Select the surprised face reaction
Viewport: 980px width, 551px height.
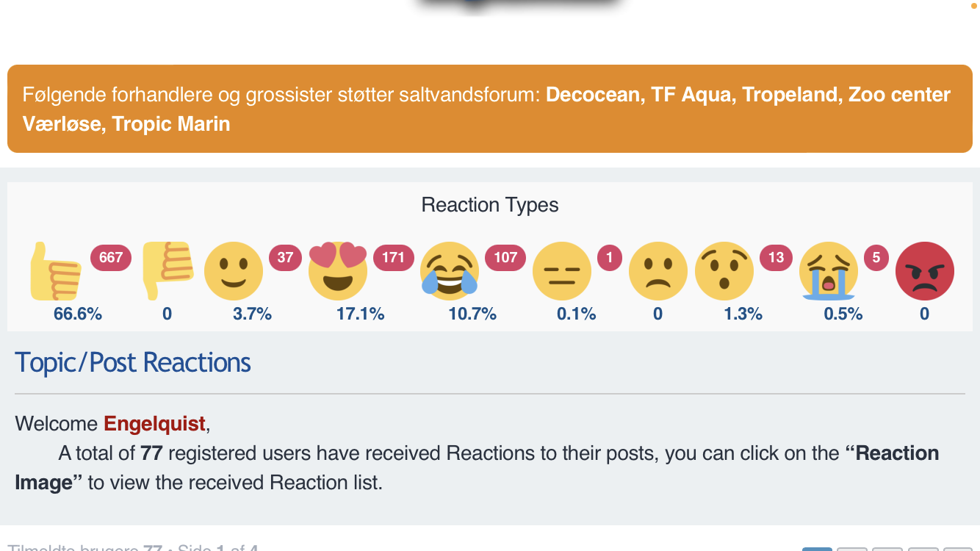click(724, 271)
